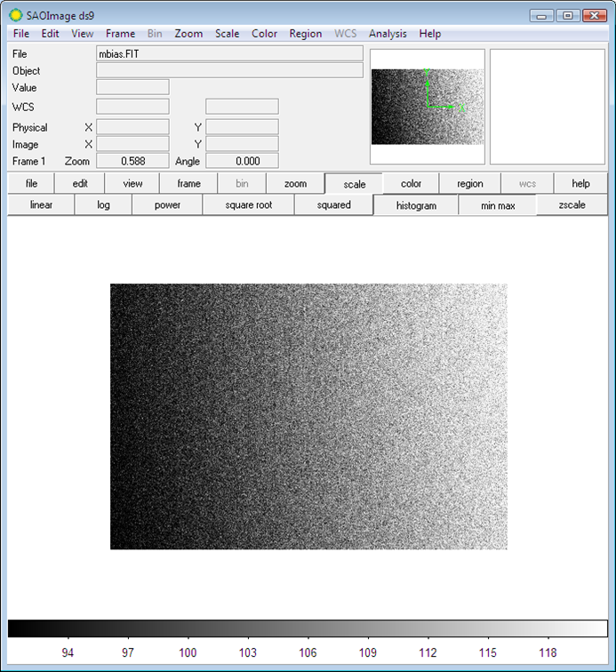Click the center of the bias image

click(308, 416)
